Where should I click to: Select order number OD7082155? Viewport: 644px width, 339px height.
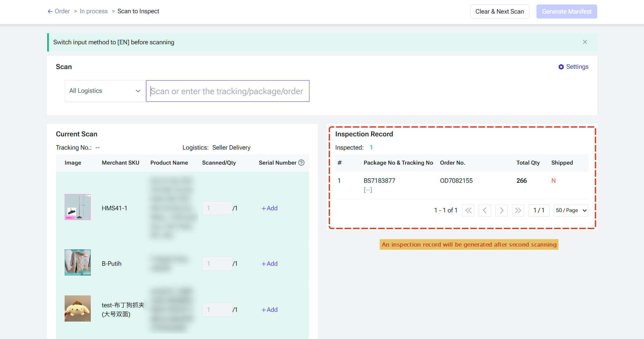tap(456, 181)
